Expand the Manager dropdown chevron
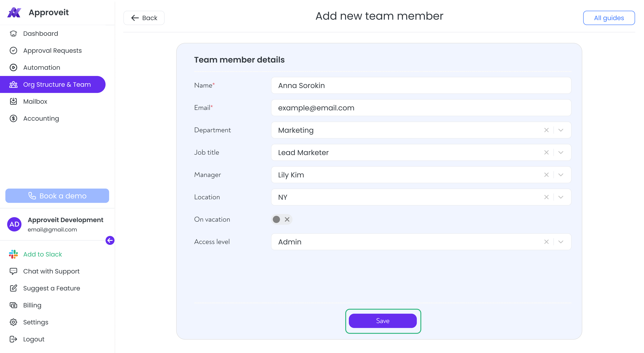The image size is (644, 353). (x=561, y=175)
